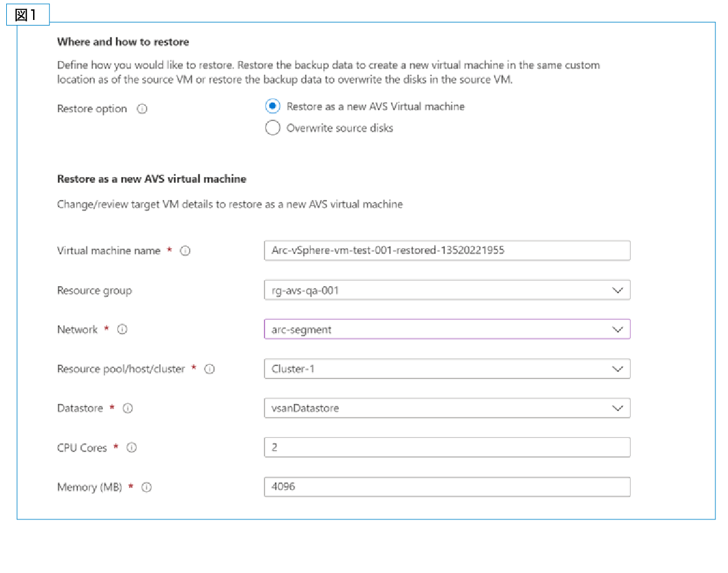Click info icon next to Memory (MB)
Image resolution: width=728 pixels, height=573 pixels.
tap(147, 488)
